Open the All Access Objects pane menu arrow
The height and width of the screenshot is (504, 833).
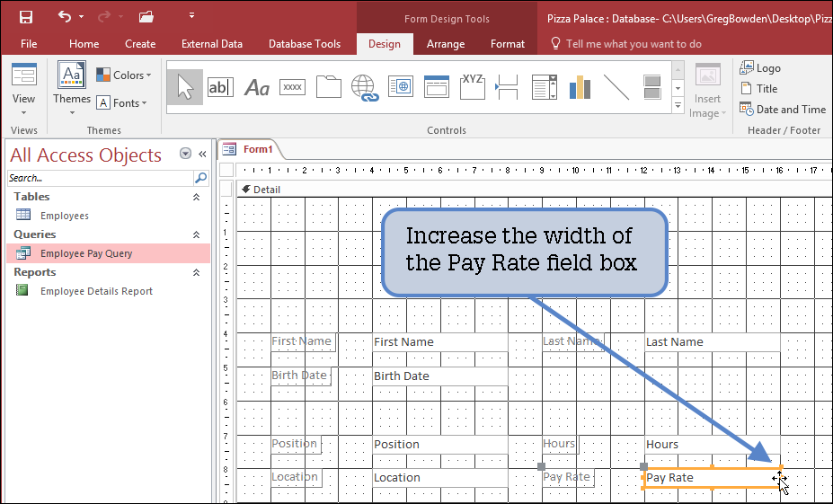(x=185, y=154)
